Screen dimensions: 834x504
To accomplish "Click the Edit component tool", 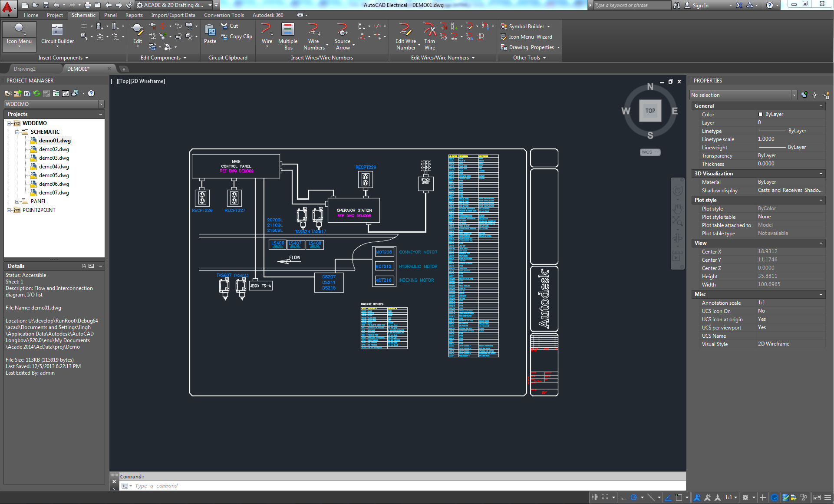I will pos(137,35).
